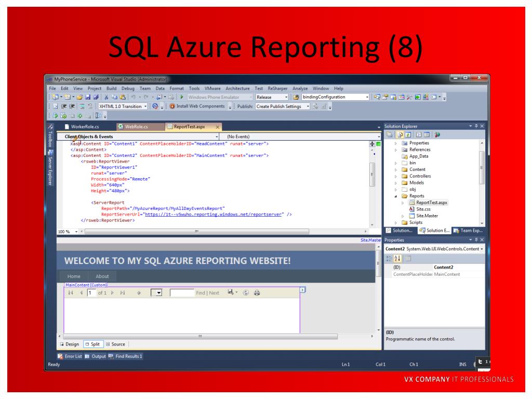Click the New Project icon
Screen dimensions: 532x399
click(55, 97)
